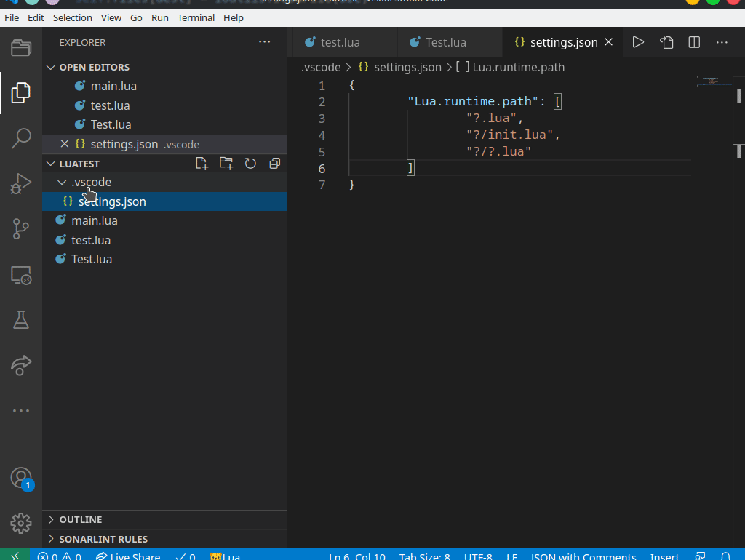Click the feedback icon in status bar
Image resolution: width=745 pixels, height=560 pixels.
700,556
